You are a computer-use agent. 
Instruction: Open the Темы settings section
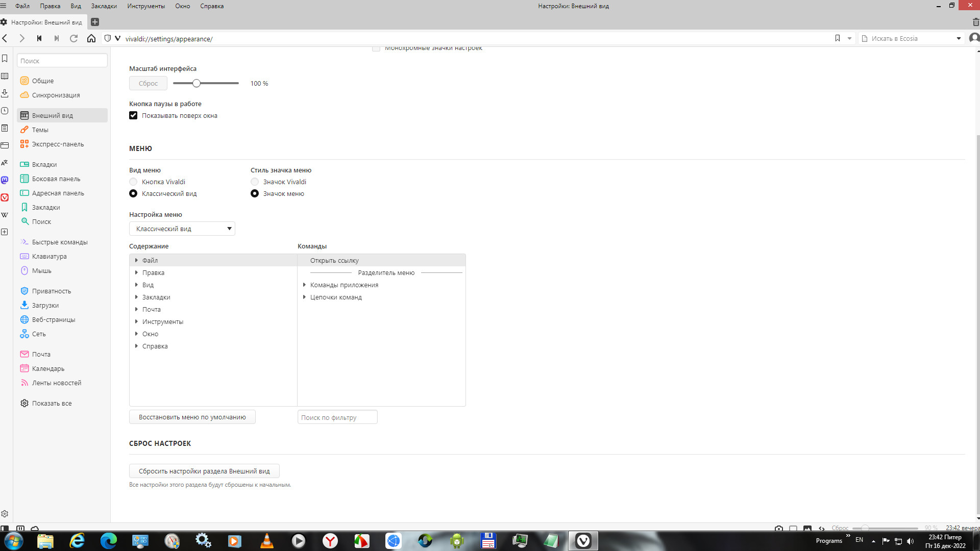point(40,130)
